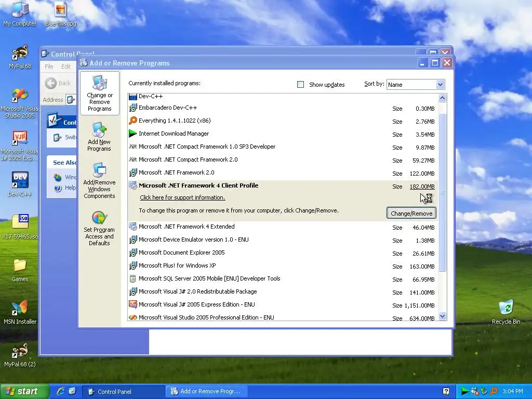The height and width of the screenshot is (399, 532).
Task: Select the Embarcadero Dev-C++ program icon
Action: 133,108
